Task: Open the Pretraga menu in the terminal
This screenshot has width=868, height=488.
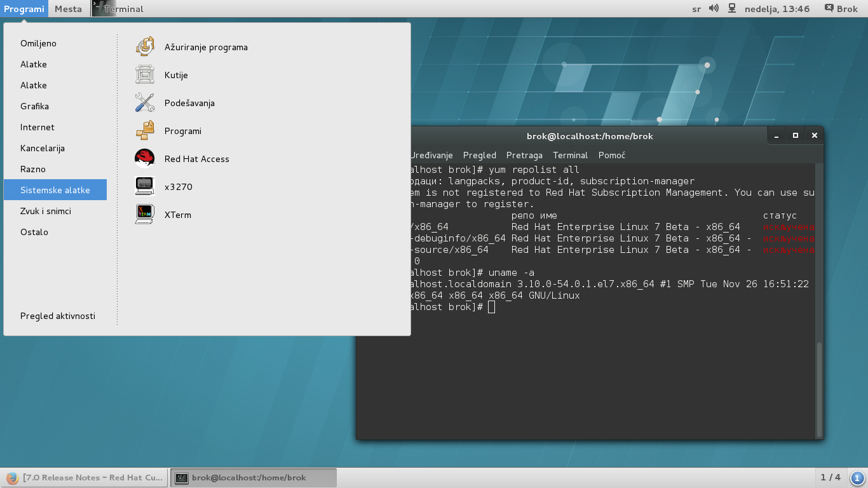Action: coord(525,155)
